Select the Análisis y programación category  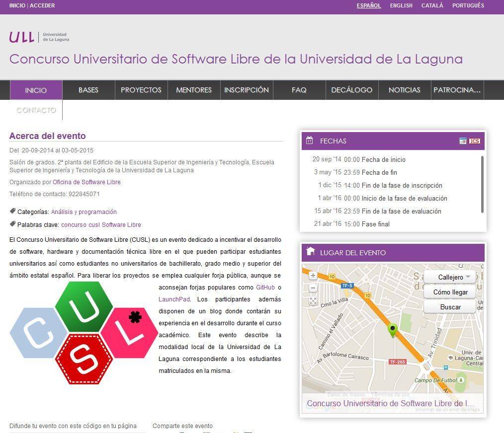(84, 212)
